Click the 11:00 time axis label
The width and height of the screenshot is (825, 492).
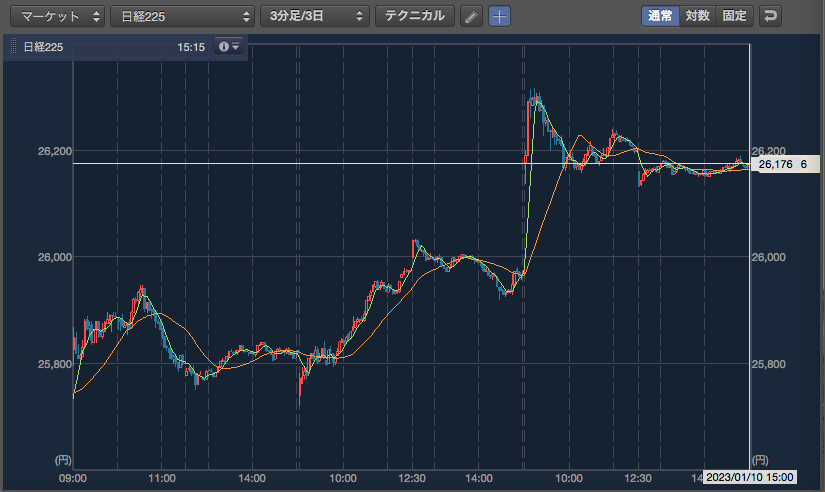pyautogui.click(x=162, y=478)
